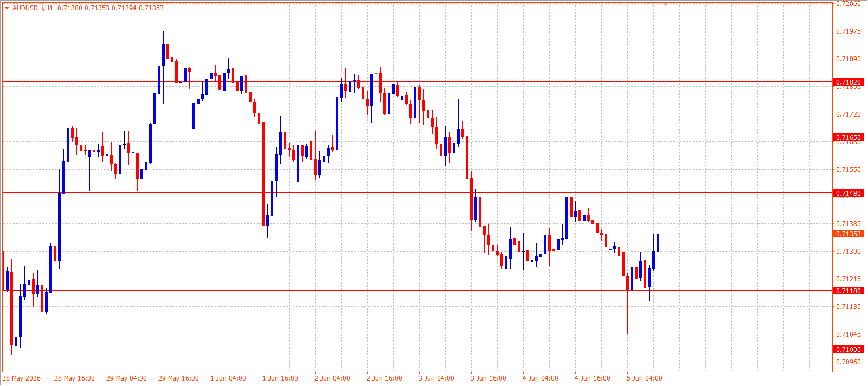Click the 0.70960 price axis value
868x386 pixels.
click(848, 362)
